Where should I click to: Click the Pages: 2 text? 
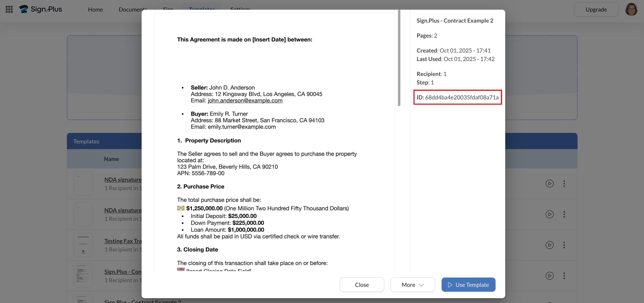coord(427,36)
